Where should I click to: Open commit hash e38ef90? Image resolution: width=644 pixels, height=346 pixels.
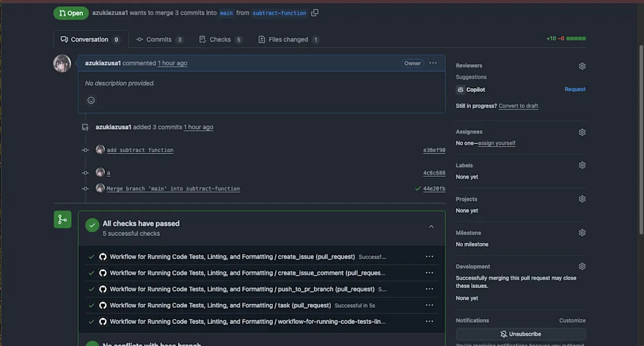[x=434, y=150]
